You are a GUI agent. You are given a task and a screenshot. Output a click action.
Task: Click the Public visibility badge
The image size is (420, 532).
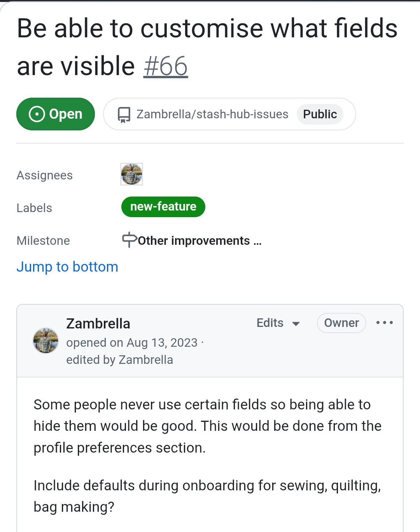tap(320, 114)
